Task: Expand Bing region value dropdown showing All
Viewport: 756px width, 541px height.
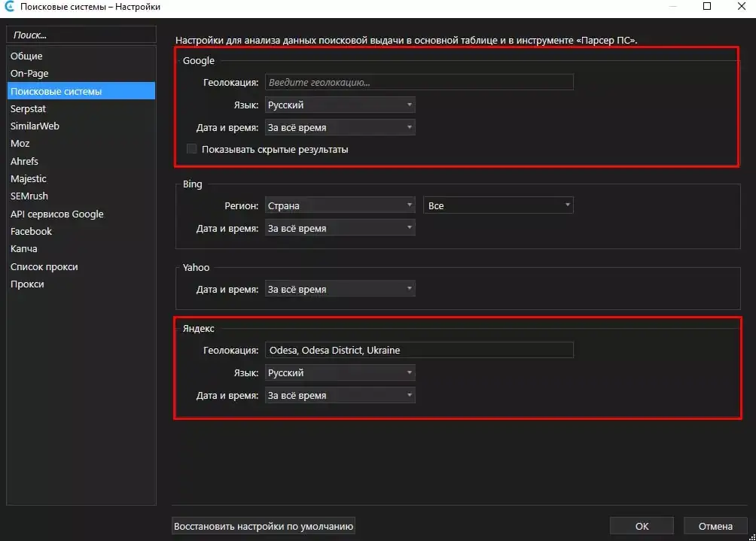Action: (x=498, y=205)
